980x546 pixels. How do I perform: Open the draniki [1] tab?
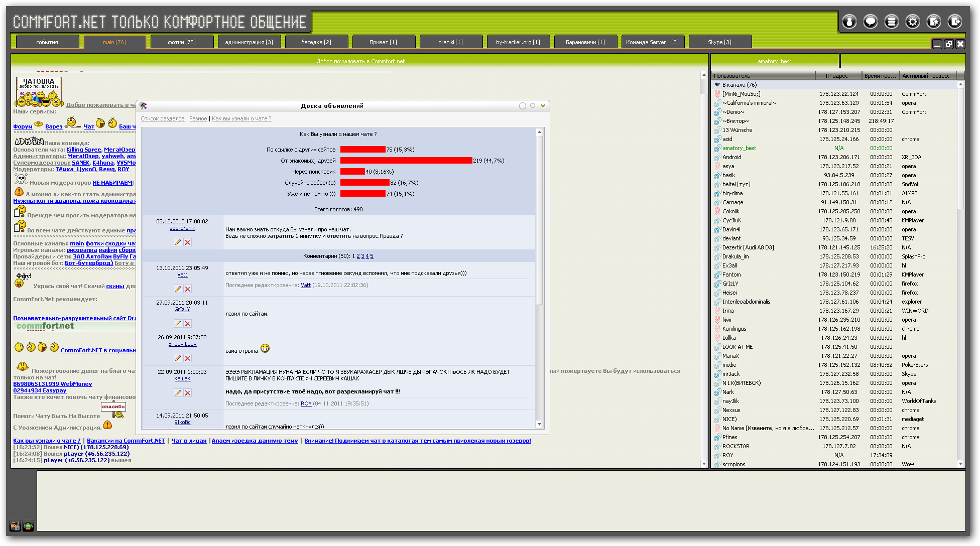(451, 42)
